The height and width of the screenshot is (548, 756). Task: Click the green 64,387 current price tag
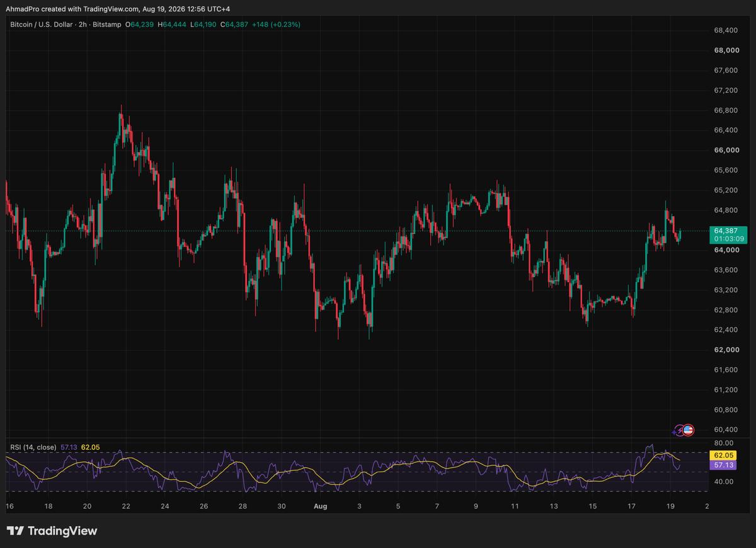(x=730, y=231)
